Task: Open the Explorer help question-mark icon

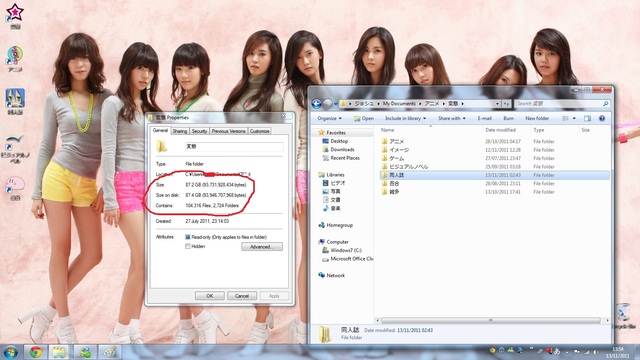Action: 602,118
